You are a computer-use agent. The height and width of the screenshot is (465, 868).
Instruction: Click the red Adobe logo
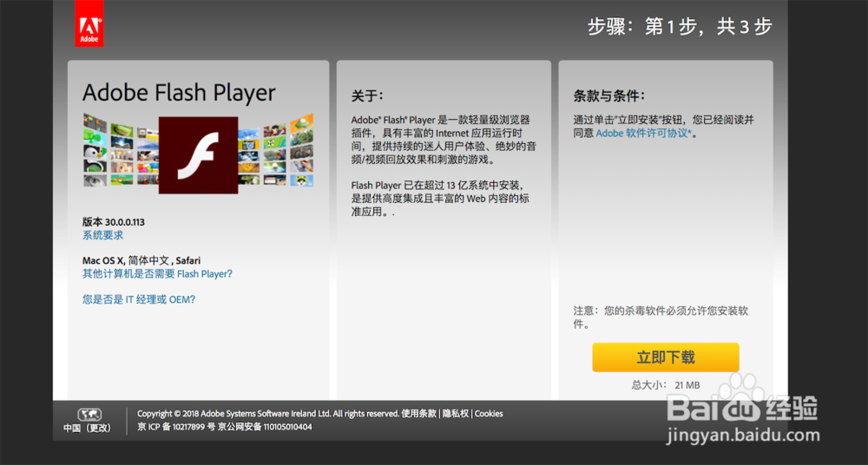(89, 23)
